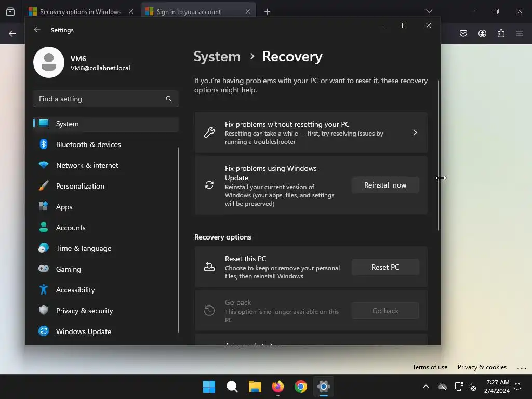Click the Reset this PC icon
This screenshot has height=399, width=532.
[209, 267]
